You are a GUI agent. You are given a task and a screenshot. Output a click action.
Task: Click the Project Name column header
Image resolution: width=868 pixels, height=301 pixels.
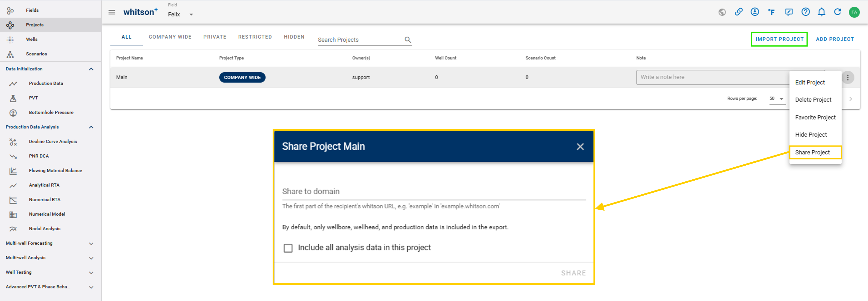pyautogui.click(x=129, y=58)
